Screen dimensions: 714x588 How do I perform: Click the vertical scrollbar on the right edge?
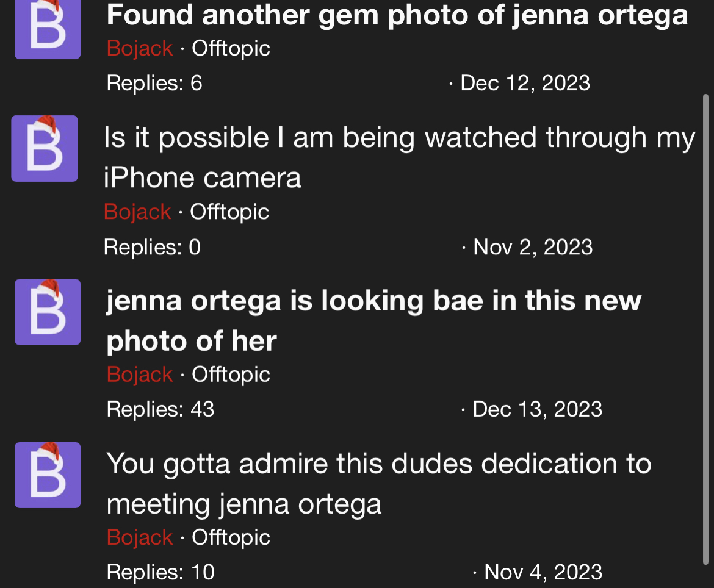705,330
